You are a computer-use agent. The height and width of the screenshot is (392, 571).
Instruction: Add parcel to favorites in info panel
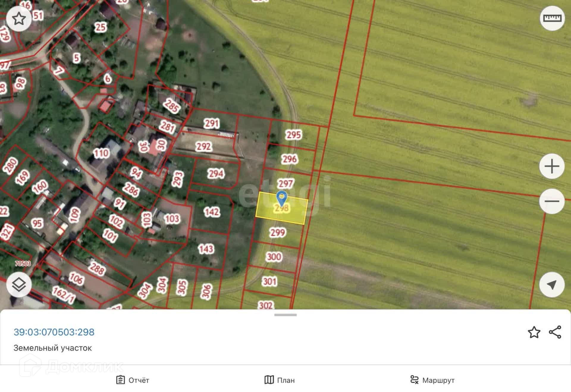point(534,332)
